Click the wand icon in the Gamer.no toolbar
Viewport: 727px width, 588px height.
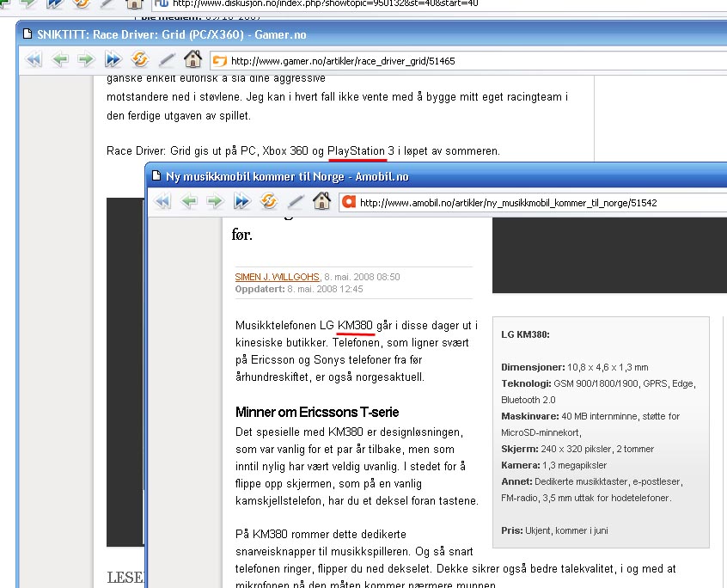click(167, 60)
